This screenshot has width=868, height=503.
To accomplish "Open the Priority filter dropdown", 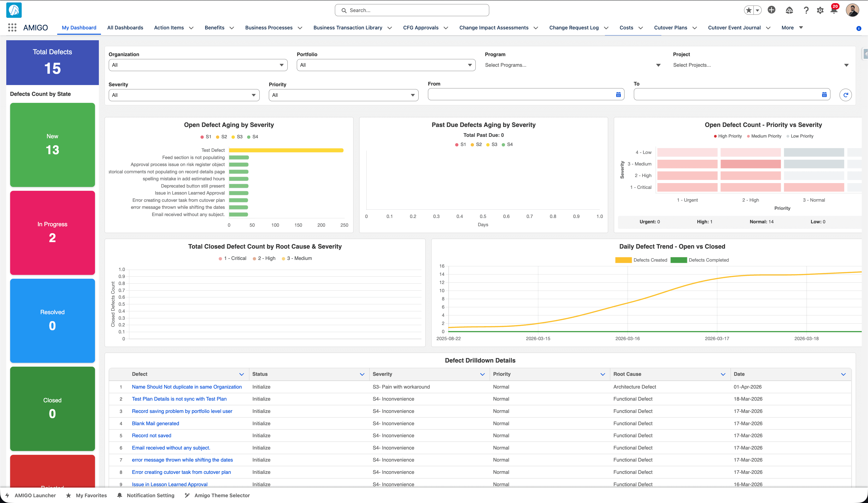I will tap(343, 95).
